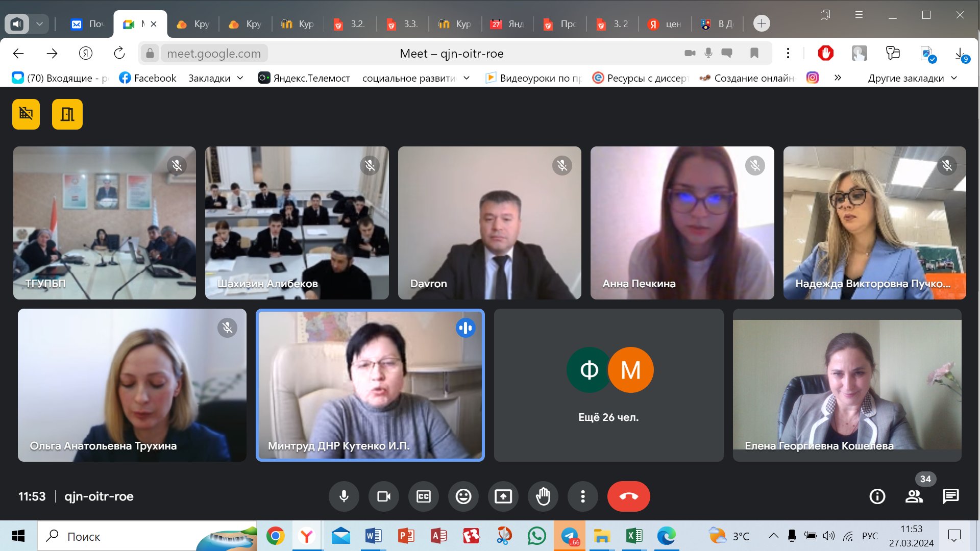
Task: Expand the Другие закладки dropdown
Action: (x=912, y=78)
